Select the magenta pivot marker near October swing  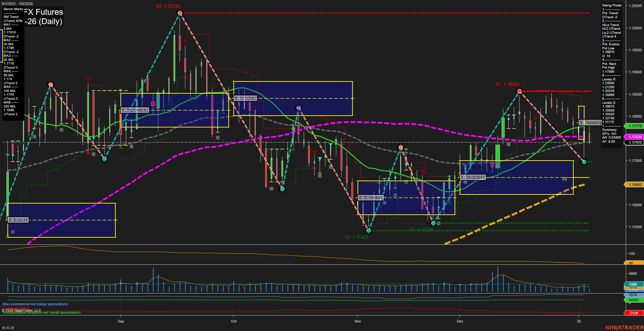298,107
